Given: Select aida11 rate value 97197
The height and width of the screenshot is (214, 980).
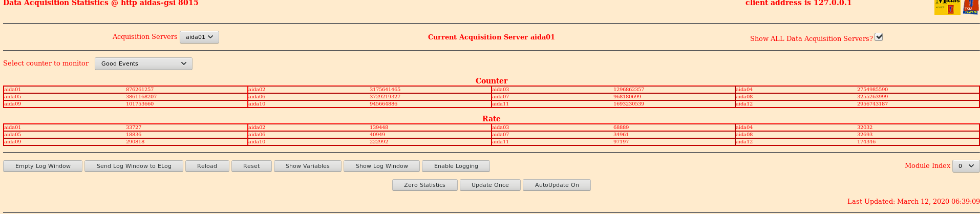Looking at the screenshot, I should (x=621, y=142).
